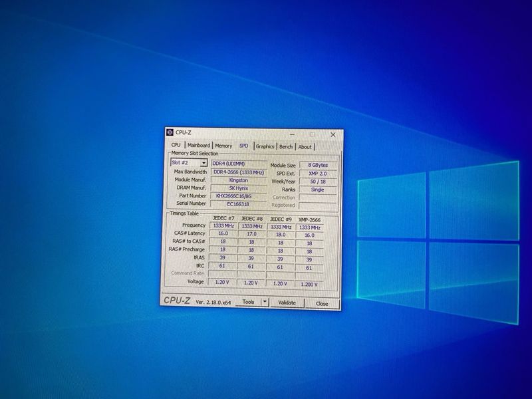This screenshot has height=399, width=532.
Task: Click the Single ranks value
Action: click(x=318, y=190)
